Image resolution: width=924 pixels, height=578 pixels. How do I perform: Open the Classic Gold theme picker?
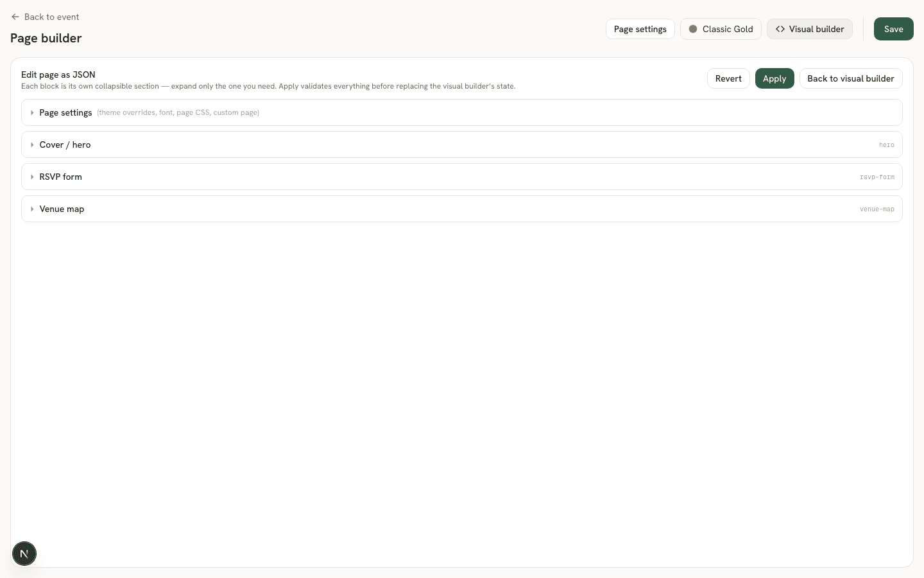pyautogui.click(x=721, y=29)
